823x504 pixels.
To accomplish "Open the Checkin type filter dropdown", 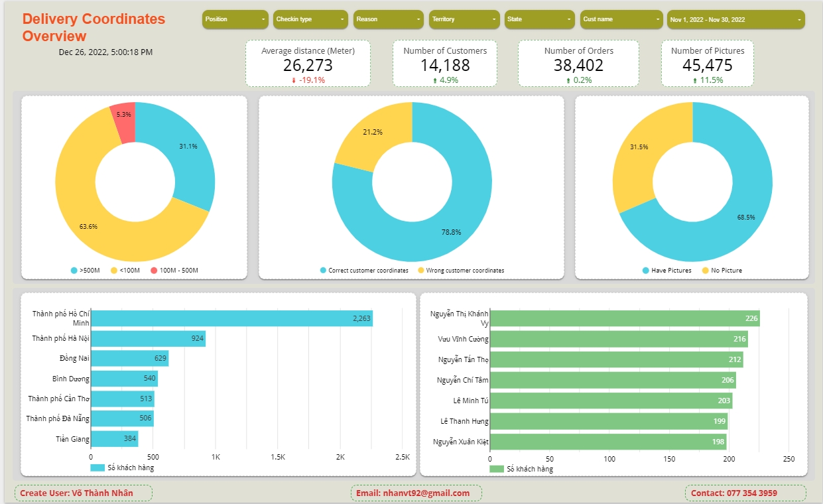I will pyautogui.click(x=311, y=19).
